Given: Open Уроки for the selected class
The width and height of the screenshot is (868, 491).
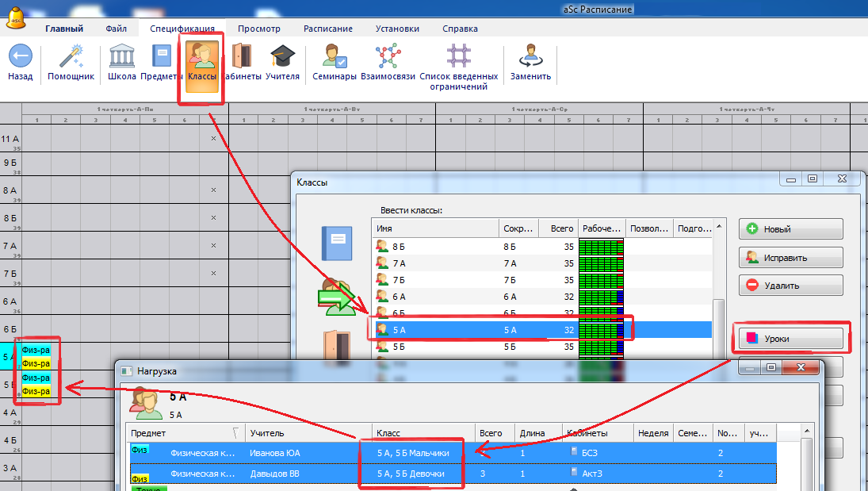Looking at the screenshot, I should click(790, 339).
